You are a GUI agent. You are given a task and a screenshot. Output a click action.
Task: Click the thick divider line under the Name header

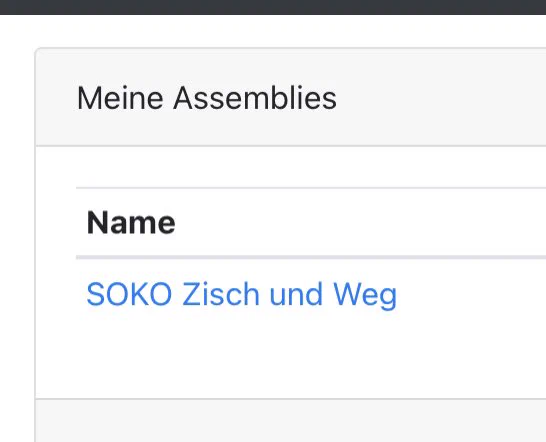[x=311, y=257]
